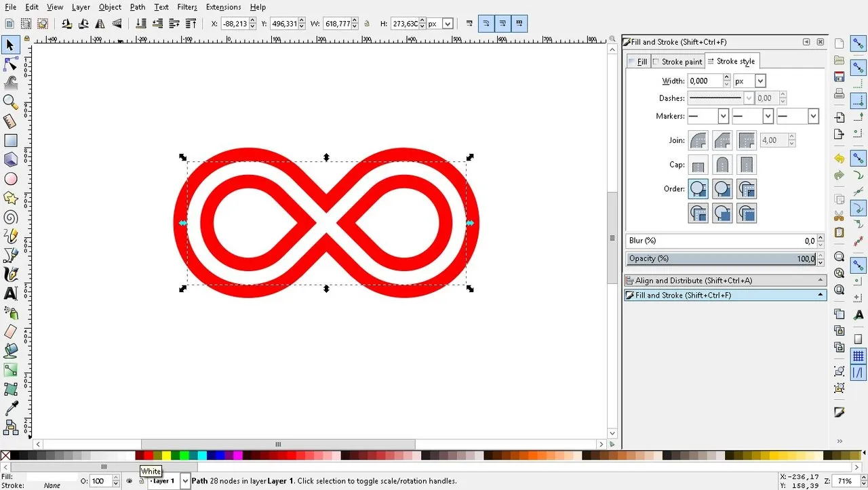Select the Tweak tool
Viewport: 868px width, 490px height.
[10, 83]
